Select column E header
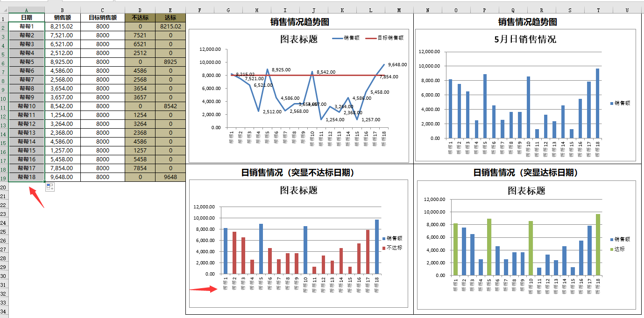The width and height of the screenshot is (644, 318). coord(170,9)
